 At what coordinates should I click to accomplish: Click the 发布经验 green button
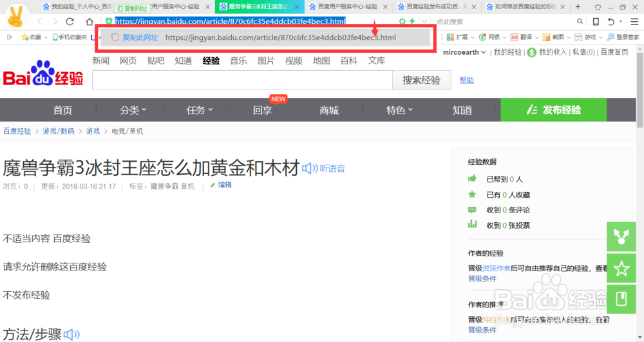click(x=553, y=109)
